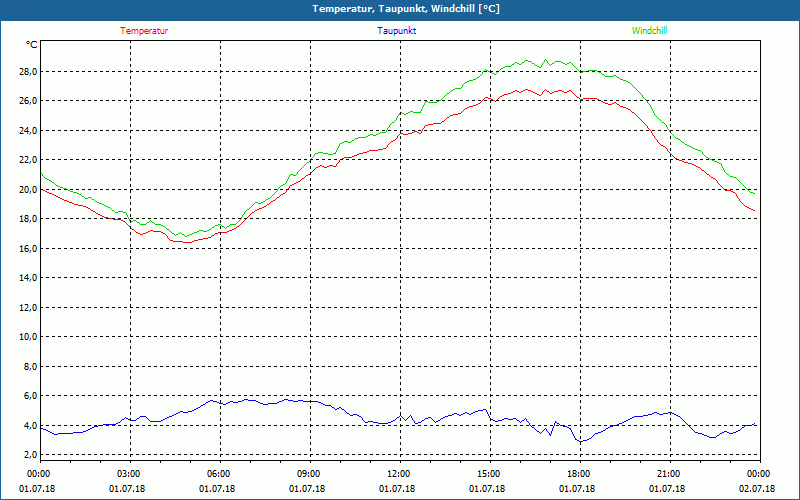Click the 18:00 time axis label
This screenshot has height=500, width=800.
click(x=580, y=474)
